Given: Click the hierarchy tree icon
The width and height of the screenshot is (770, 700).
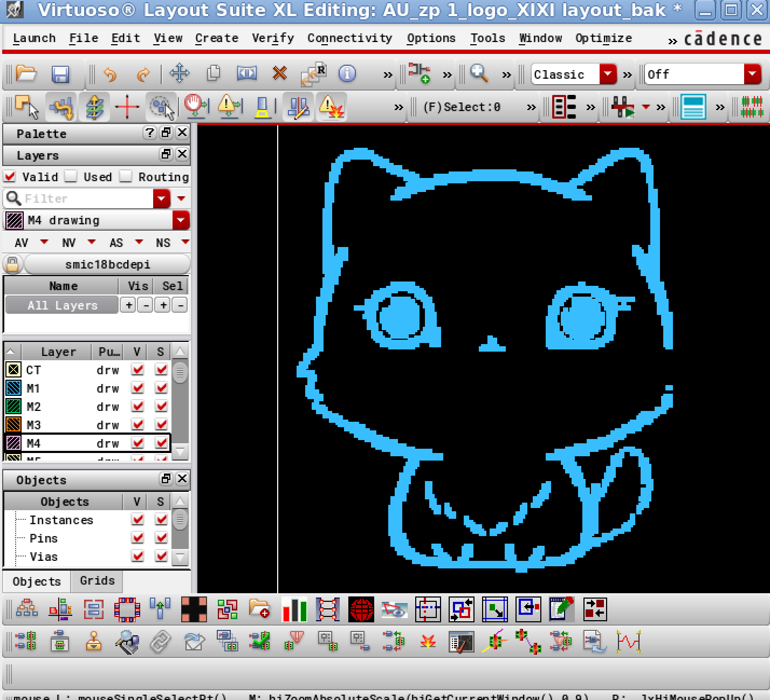Looking at the screenshot, I should [x=27, y=610].
